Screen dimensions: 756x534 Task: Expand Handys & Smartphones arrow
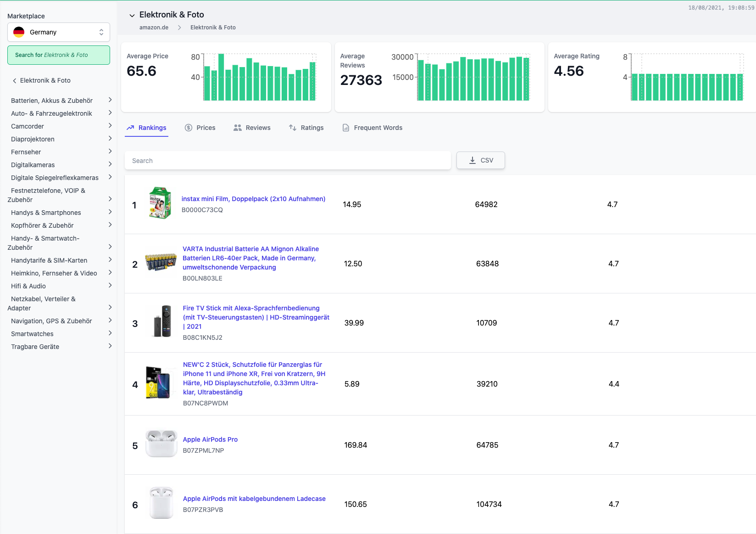(x=110, y=212)
